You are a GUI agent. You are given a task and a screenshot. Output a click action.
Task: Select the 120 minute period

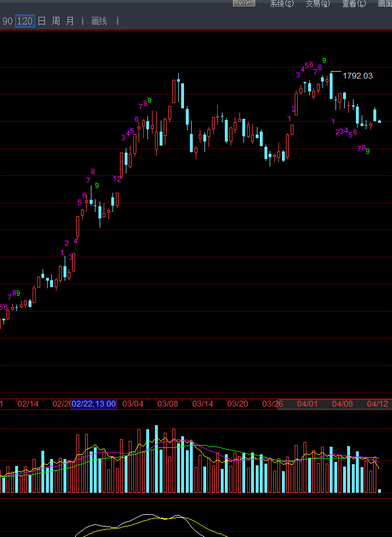pos(25,21)
